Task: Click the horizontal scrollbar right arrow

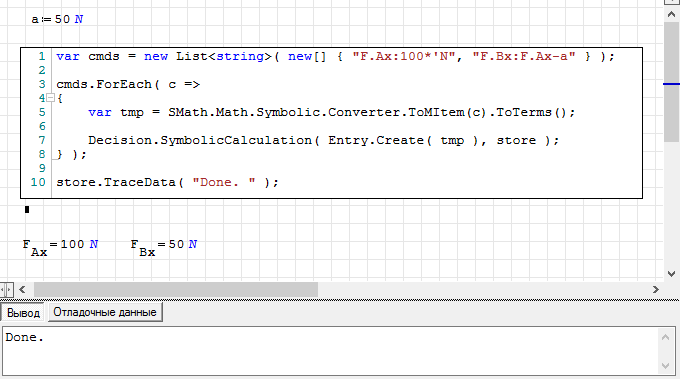Action: [656, 289]
